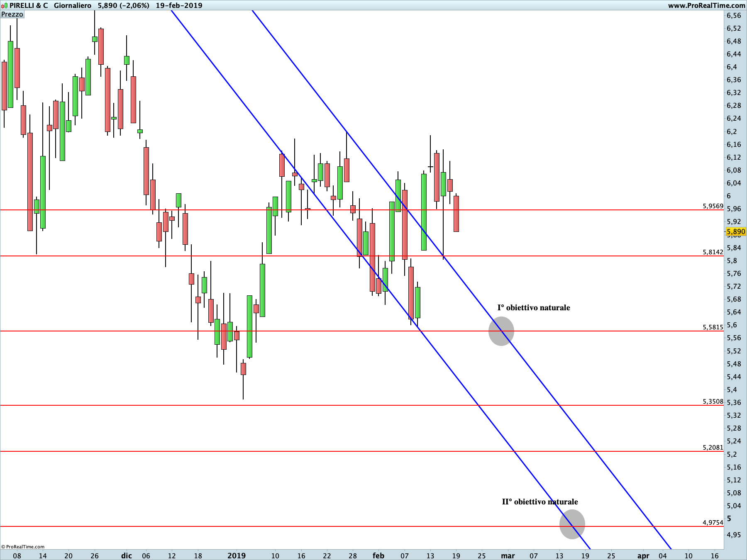The width and height of the screenshot is (747, 560).
Task: Click the 5,8142 horizontal level label
Action: point(713,252)
